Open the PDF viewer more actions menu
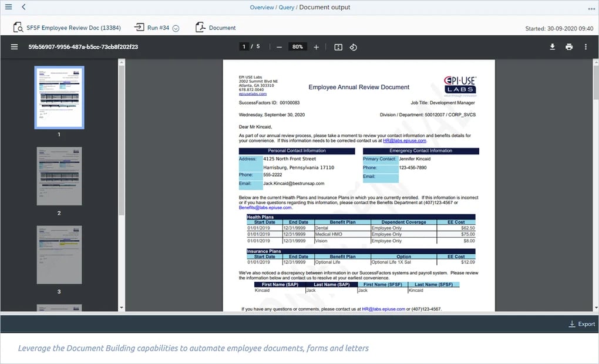This screenshot has width=599, height=364. [x=585, y=47]
